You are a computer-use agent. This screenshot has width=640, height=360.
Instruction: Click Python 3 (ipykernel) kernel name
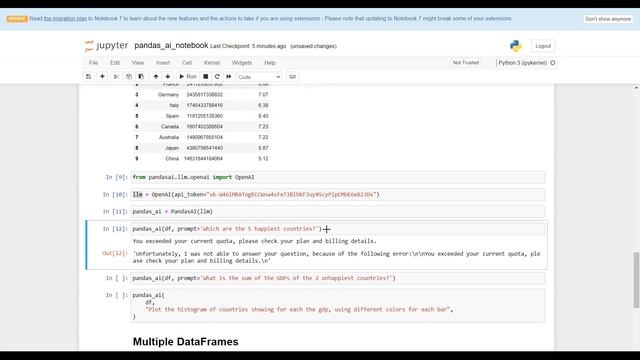[522, 63]
